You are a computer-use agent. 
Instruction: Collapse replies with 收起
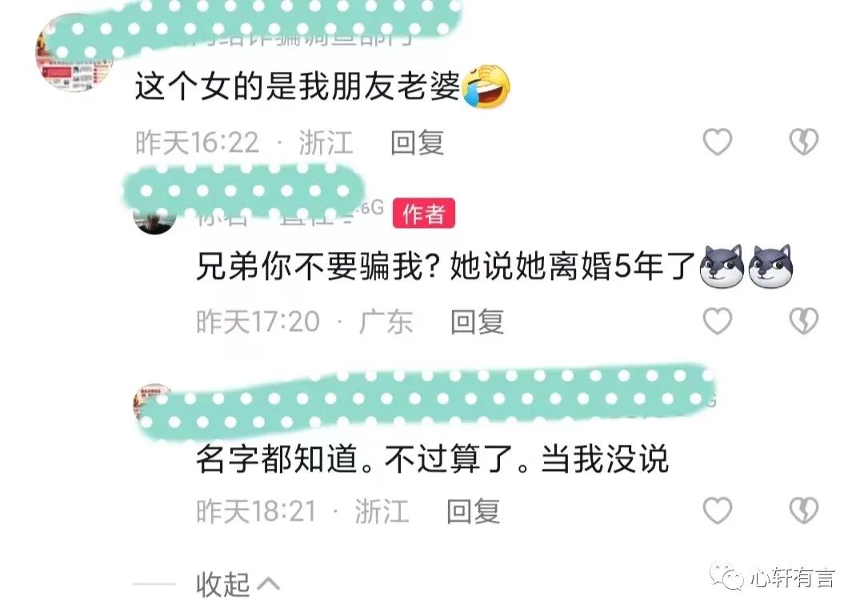(238, 584)
